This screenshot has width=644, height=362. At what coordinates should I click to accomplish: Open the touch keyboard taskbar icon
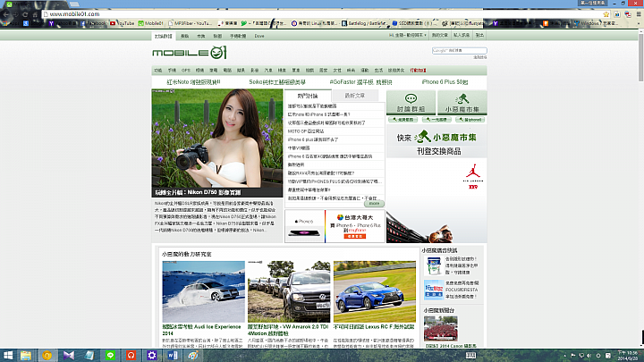470,356
